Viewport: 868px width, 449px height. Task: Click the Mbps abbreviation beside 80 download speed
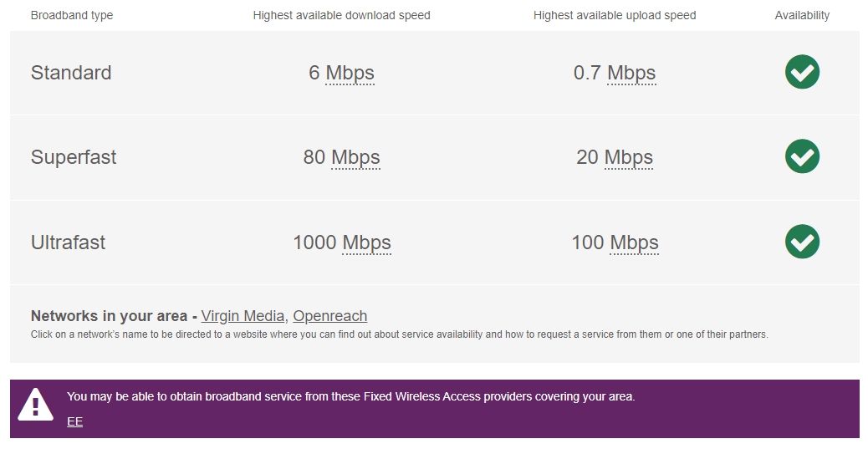pyautogui.click(x=355, y=157)
